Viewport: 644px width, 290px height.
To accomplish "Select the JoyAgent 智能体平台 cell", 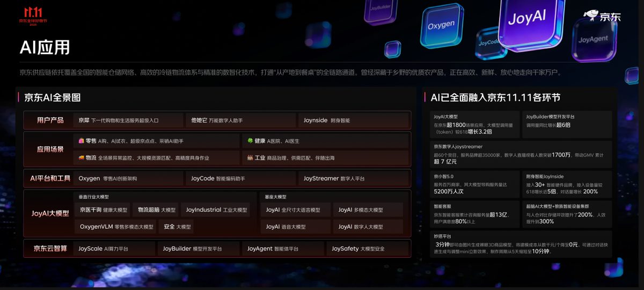I will (282, 249).
